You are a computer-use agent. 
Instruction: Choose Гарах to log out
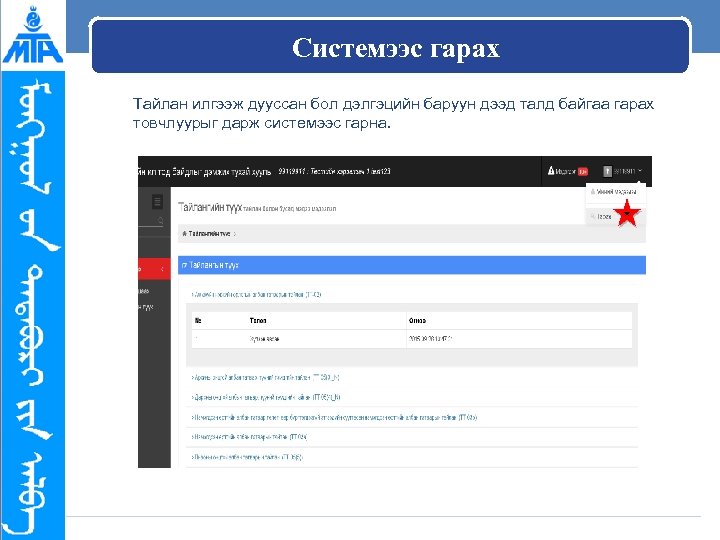click(x=604, y=216)
